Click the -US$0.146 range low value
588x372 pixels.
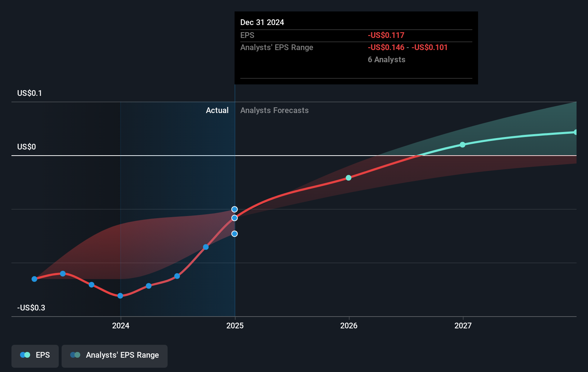[386, 47]
